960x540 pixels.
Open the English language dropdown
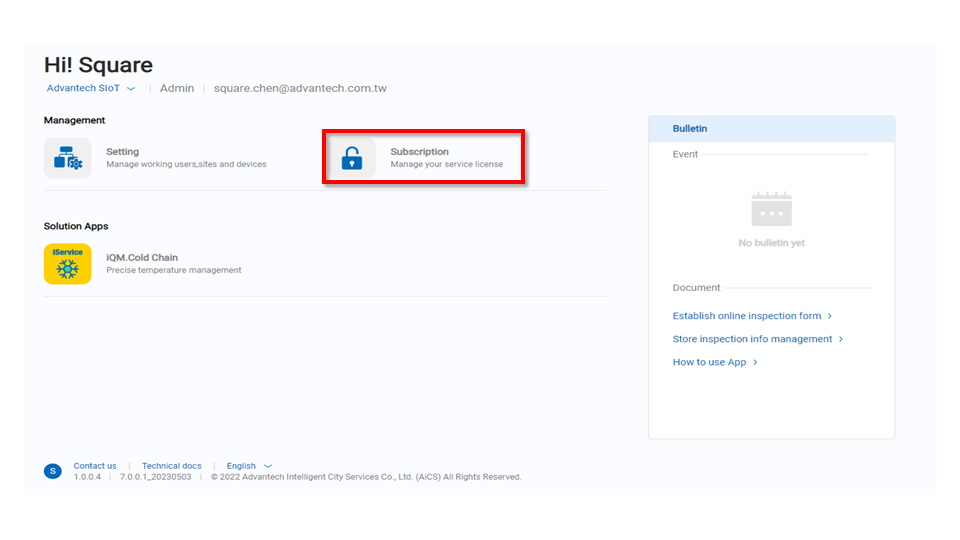[x=267, y=466]
